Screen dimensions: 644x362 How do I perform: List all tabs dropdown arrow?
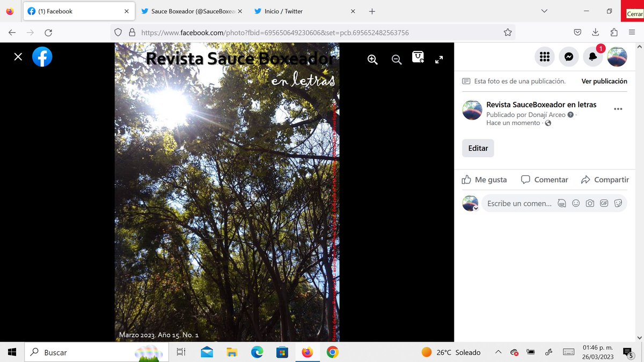(544, 11)
